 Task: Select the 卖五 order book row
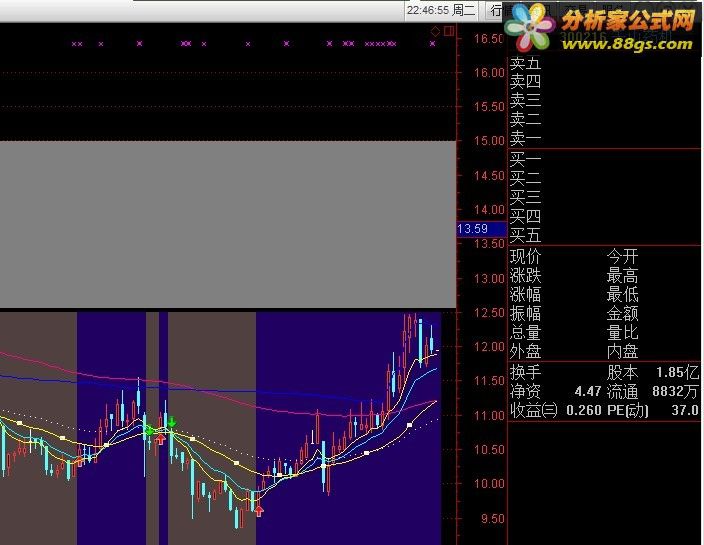point(604,63)
